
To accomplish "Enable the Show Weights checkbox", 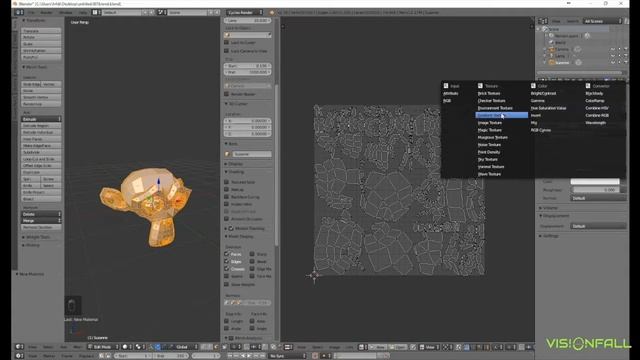I will (x=227, y=284).
